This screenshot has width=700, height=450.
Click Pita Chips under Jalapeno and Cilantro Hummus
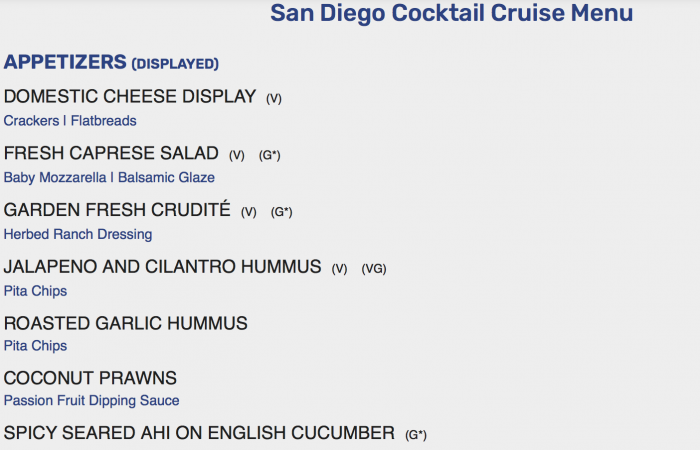(35, 291)
